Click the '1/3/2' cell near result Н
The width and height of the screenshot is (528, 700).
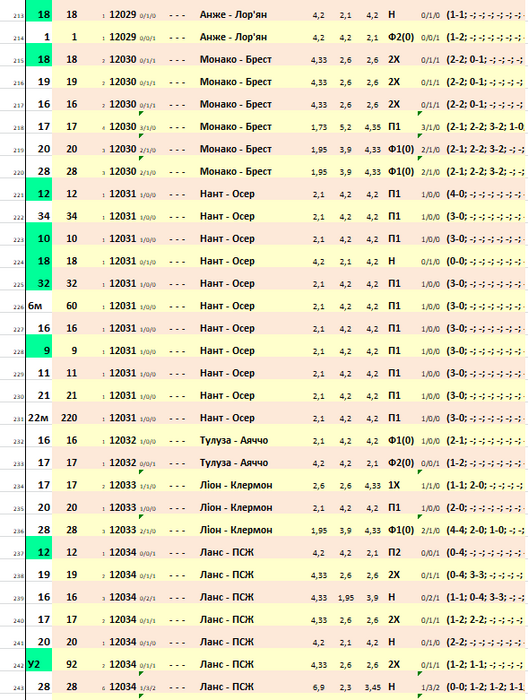[x=430, y=688]
